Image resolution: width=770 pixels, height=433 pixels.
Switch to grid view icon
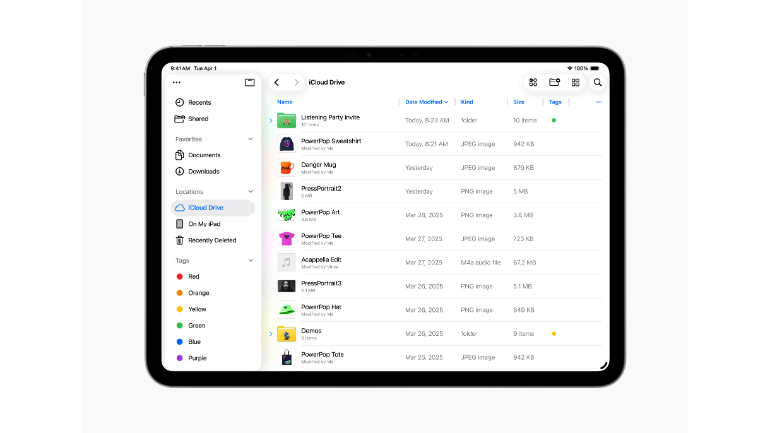click(x=576, y=82)
